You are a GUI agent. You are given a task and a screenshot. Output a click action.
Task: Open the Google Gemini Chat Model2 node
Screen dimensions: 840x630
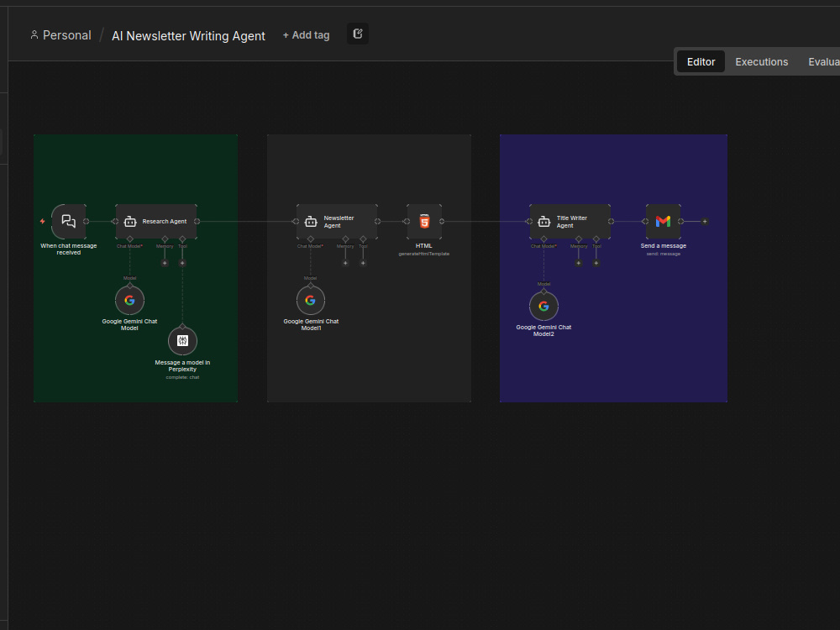click(543, 306)
